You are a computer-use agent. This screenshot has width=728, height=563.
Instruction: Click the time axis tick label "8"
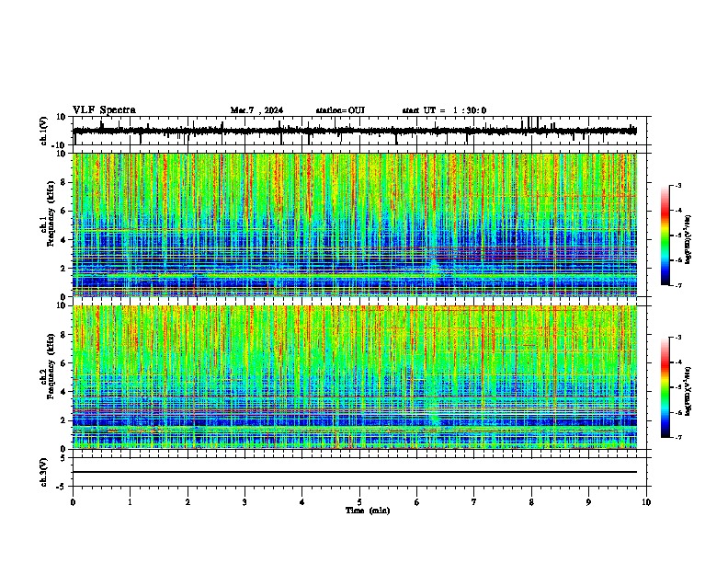tap(531, 502)
